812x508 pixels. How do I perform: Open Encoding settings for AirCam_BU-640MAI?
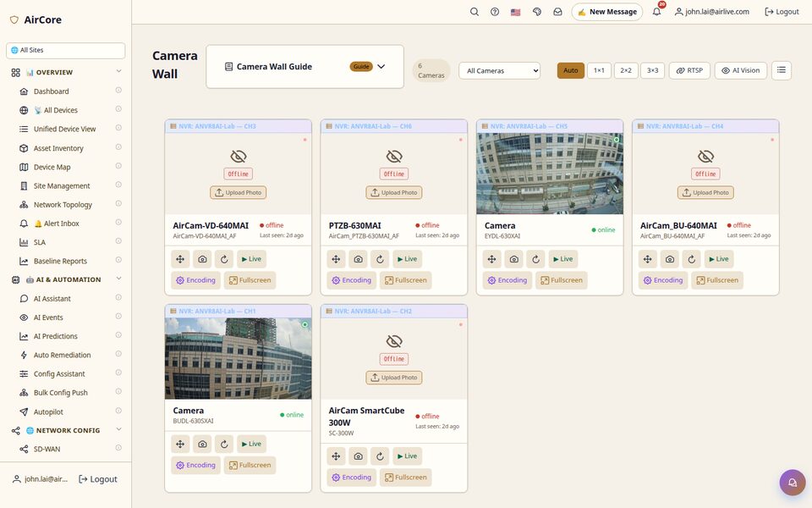tap(663, 280)
